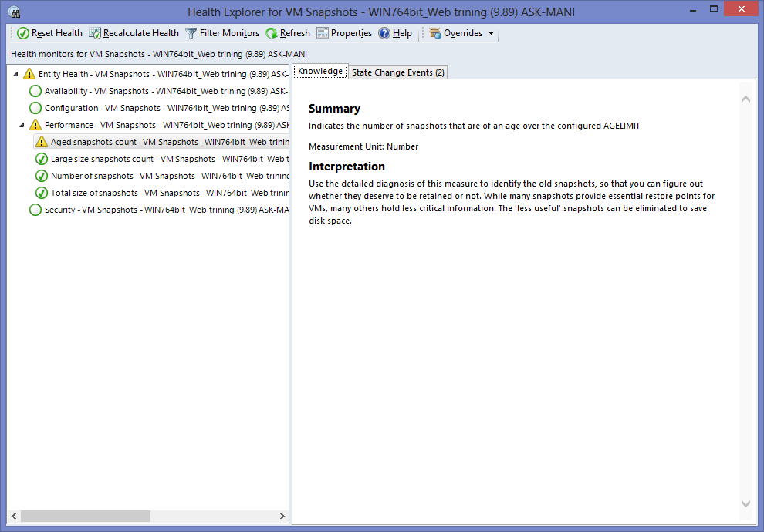764x532 pixels.
Task: Select the Configuration - VM Snapshots row
Action: [166, 108]
